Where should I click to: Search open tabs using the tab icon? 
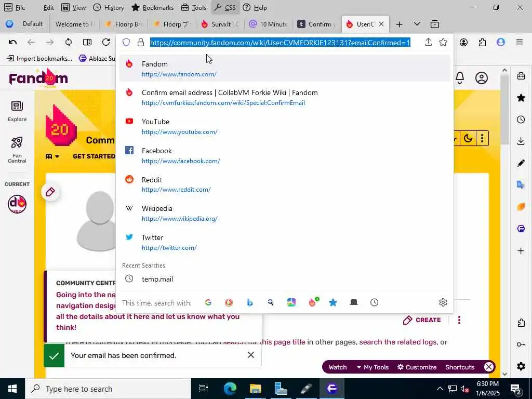(353, 303)
